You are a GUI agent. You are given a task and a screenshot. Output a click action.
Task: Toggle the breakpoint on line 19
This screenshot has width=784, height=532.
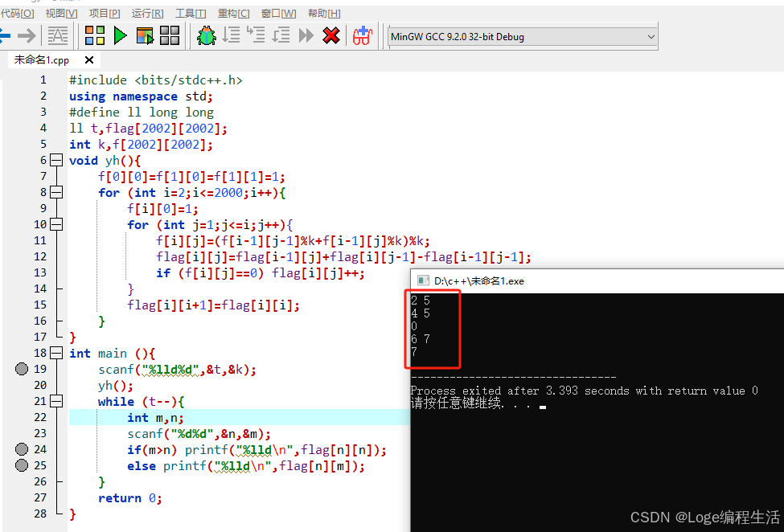coord(22,369)
